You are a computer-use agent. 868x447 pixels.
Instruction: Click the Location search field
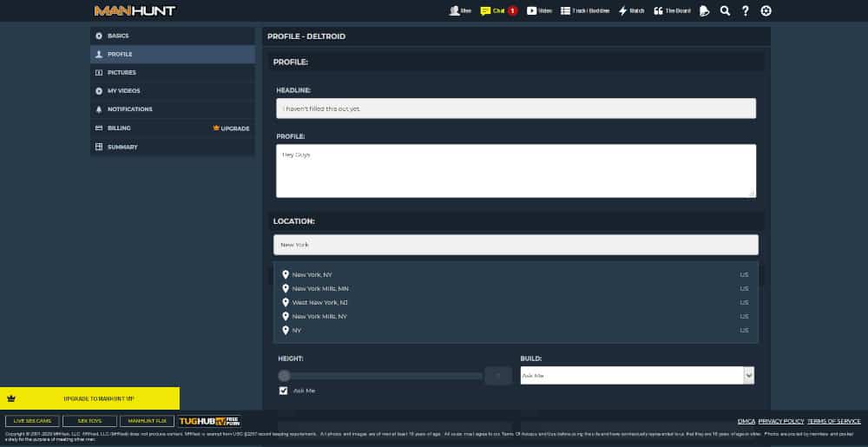516,245
